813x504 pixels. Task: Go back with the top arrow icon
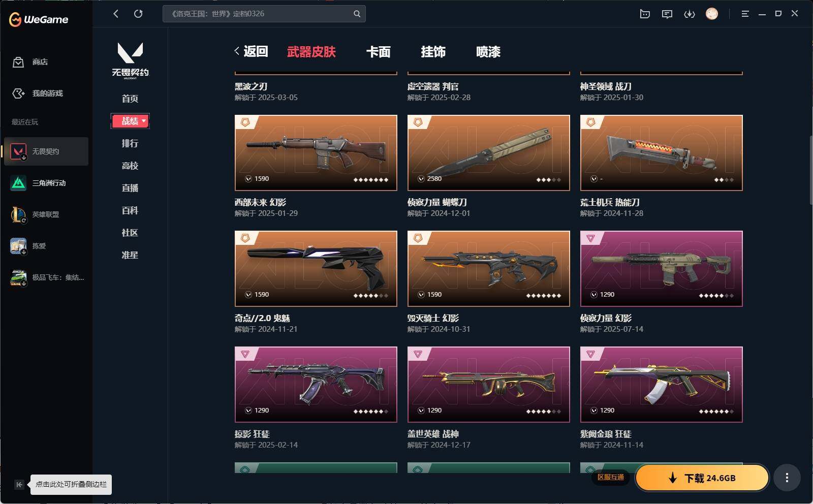tap(116, 14)
